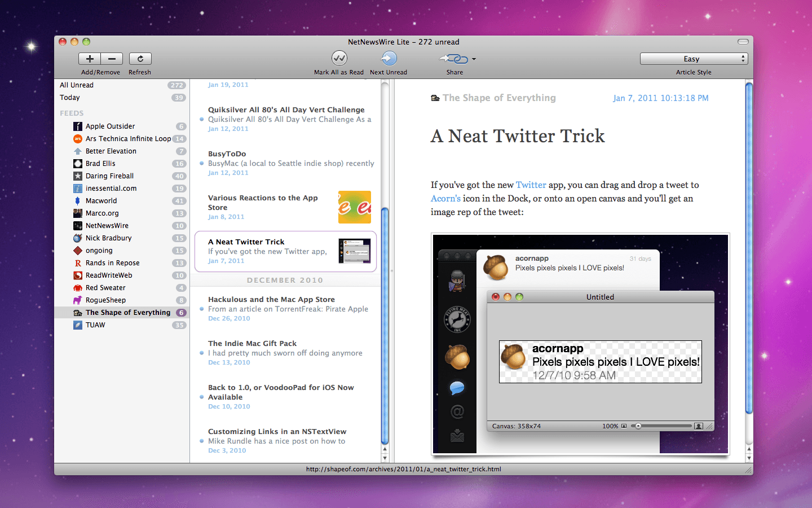Viewport: 812px width, 508px height.
Task: Click the Add feed plus button
Action: click(90, 59)
